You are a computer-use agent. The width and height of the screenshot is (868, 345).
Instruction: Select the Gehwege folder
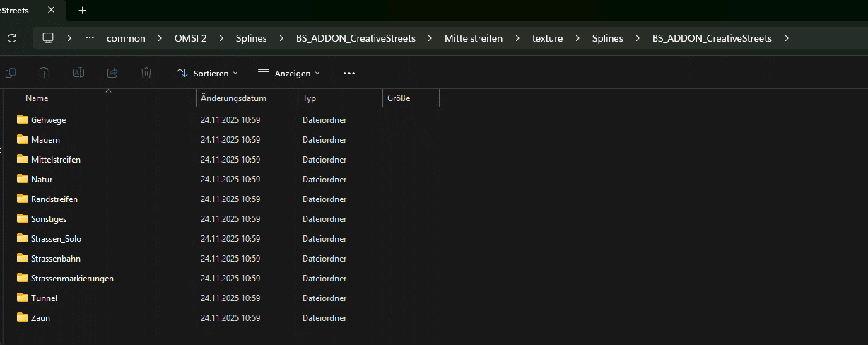coord(48,120)
